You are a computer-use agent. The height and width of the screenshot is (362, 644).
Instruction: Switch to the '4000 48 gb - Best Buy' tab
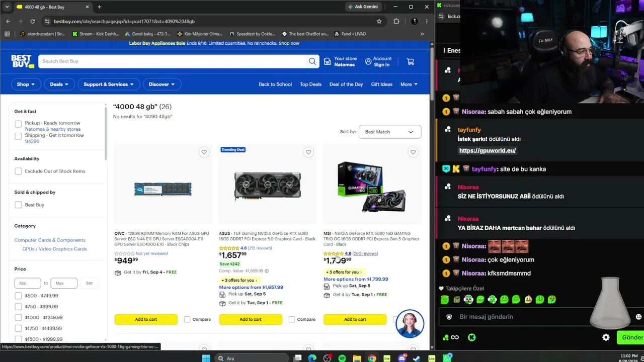click(52, 7)
